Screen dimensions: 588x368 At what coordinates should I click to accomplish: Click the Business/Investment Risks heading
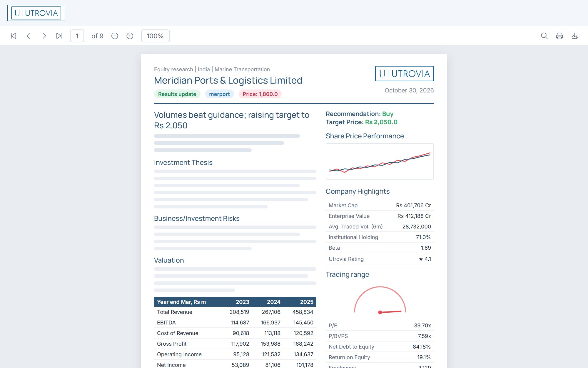(x=197, y=218)
